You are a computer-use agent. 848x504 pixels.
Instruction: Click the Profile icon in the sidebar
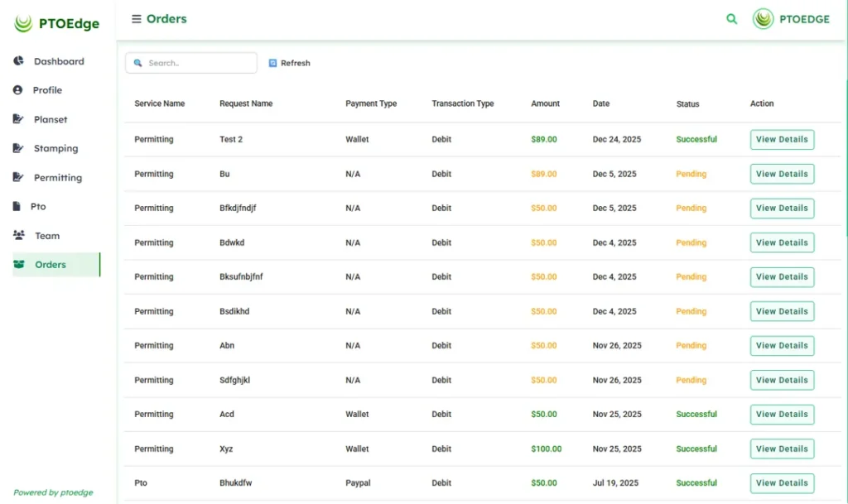(x=17, y=89)
